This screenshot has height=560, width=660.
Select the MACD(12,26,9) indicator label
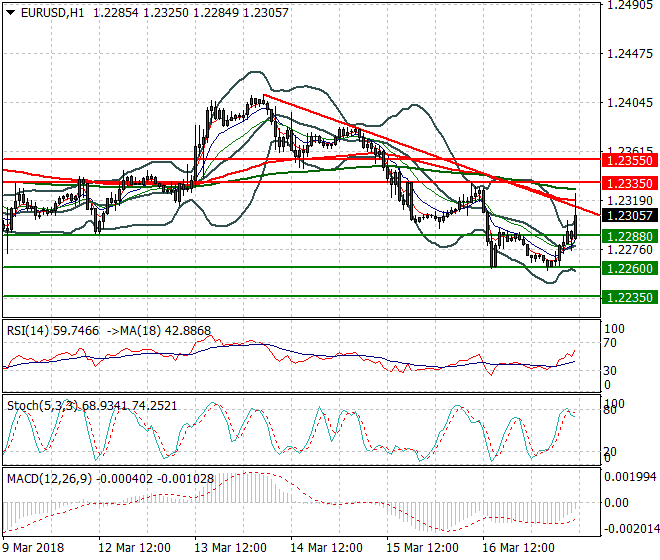[x=49, y=479]
